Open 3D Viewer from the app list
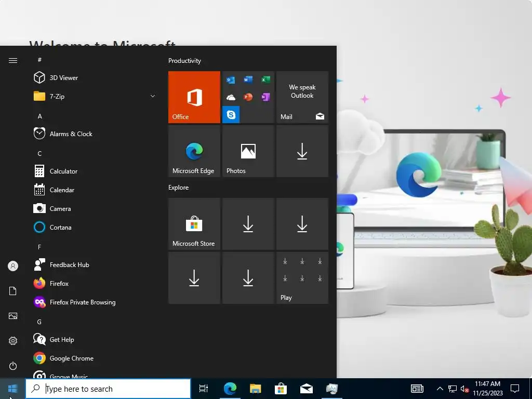 pyautogui.click(x=95, y=78)
